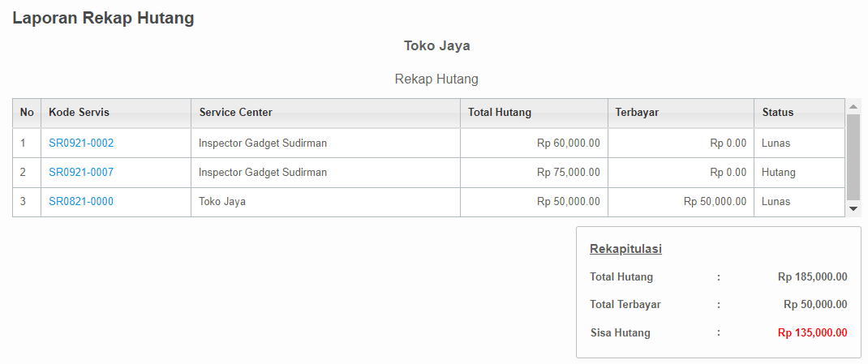Click the Total Hutang column header
Screen dimensions: 868x364
pos(535,113)
